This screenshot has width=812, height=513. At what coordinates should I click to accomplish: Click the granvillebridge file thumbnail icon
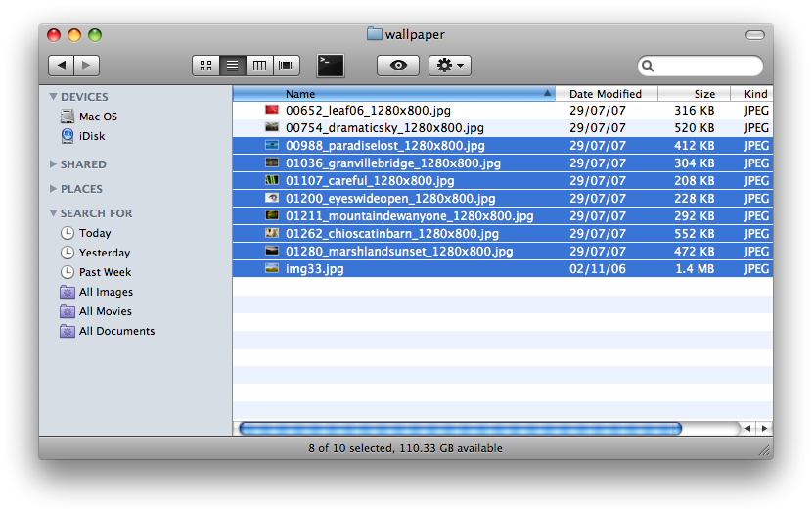[x=272, y=163]
